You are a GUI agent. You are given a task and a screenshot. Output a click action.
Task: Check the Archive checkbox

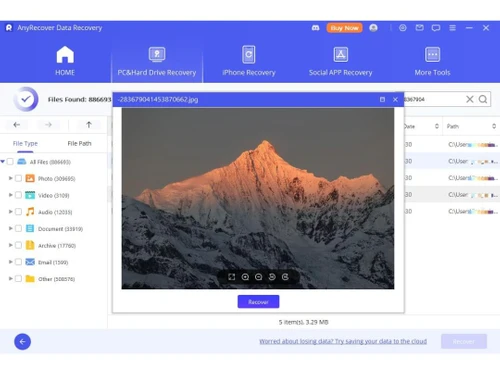click(18, 245)
